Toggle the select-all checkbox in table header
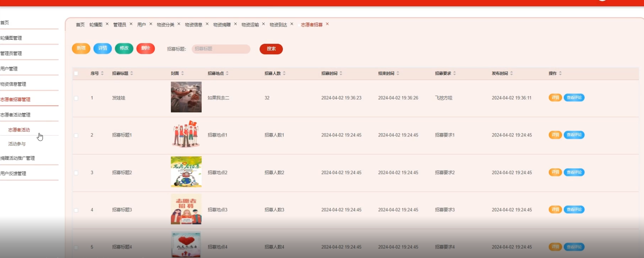 point(76,73)
